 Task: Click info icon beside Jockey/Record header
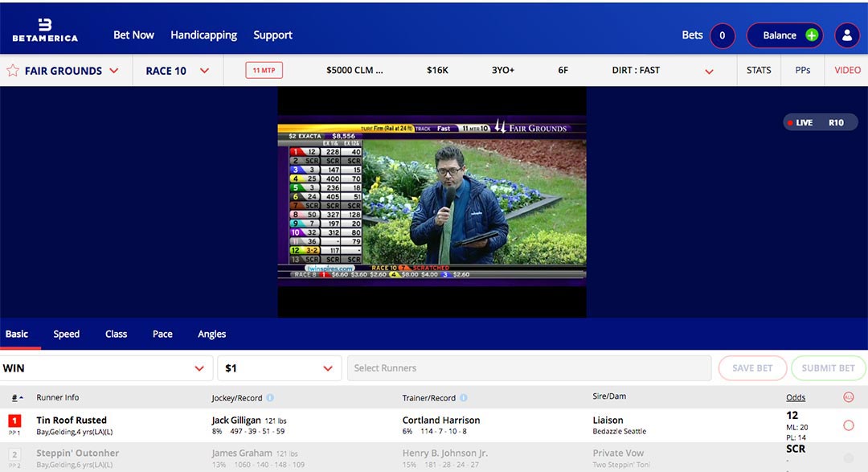[270, 398]
